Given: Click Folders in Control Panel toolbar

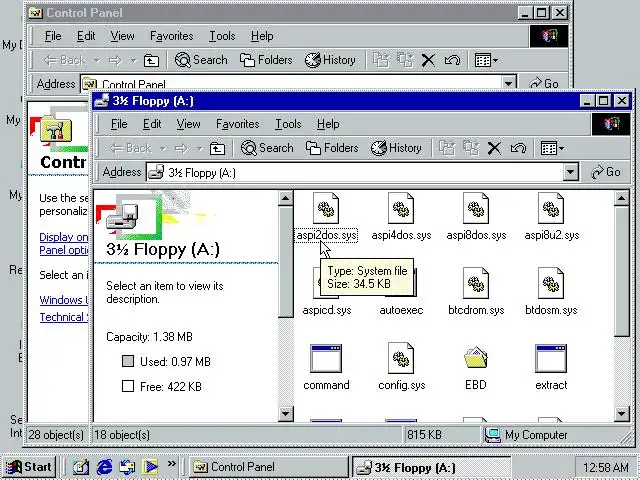Looking at the screenshot, I should click(x=266, y=60).
